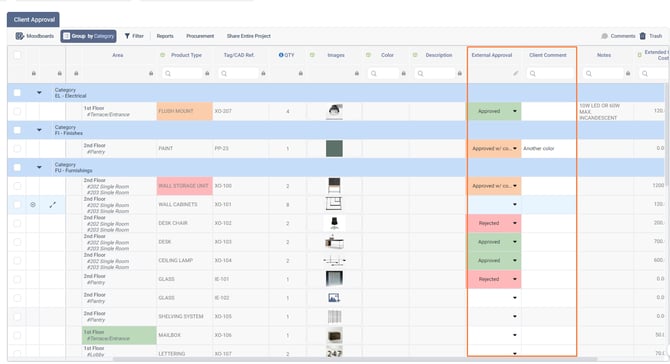Click the Description column search field

click(x=435, y=73)
